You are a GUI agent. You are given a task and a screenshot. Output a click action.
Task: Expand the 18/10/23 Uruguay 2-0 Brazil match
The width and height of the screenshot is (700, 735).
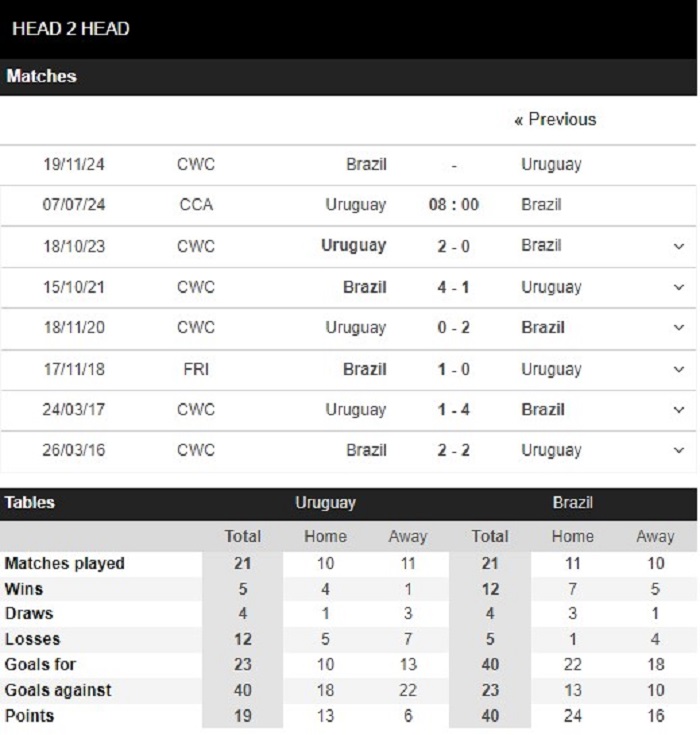[678, 246]
